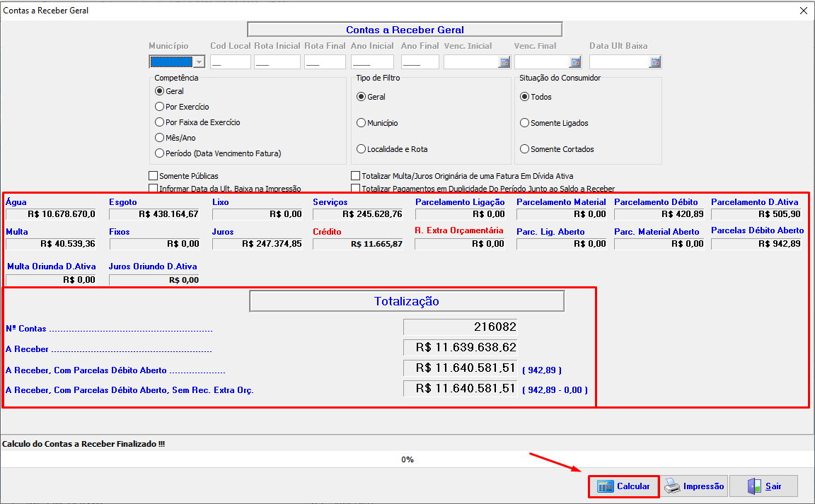This screenshot has width=815, height=504.
Task: Select the Município filter type
Action: click(362, 123)
